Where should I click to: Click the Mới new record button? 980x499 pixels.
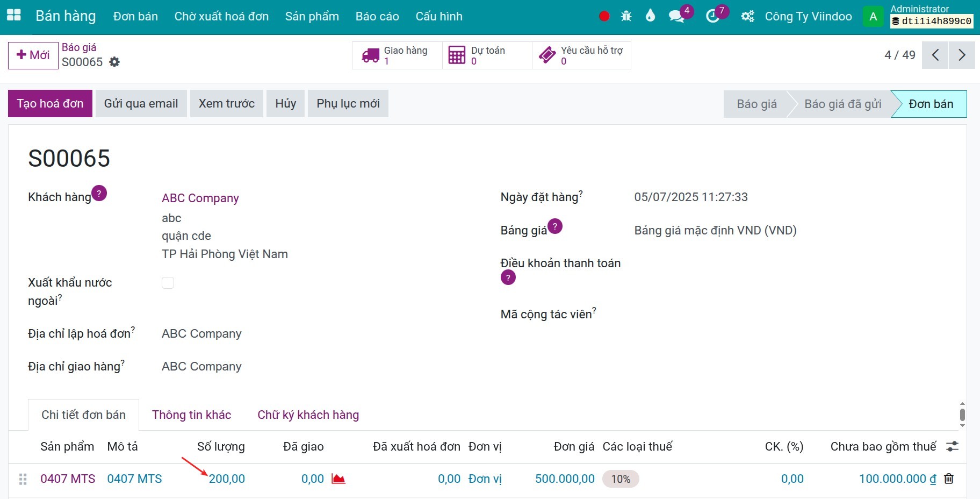point(33,55)
